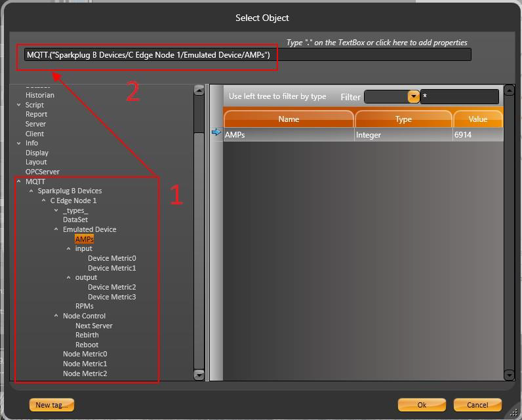The height and width of the screenshot is (420, 522).
Task: Click the Integer type cell
Action: point(403,135)
